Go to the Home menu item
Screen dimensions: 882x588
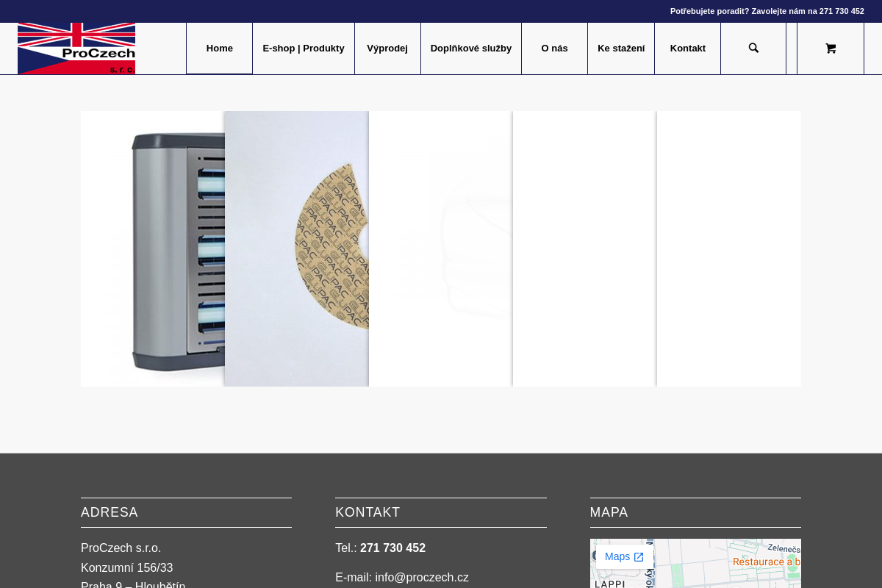(219, 49)
